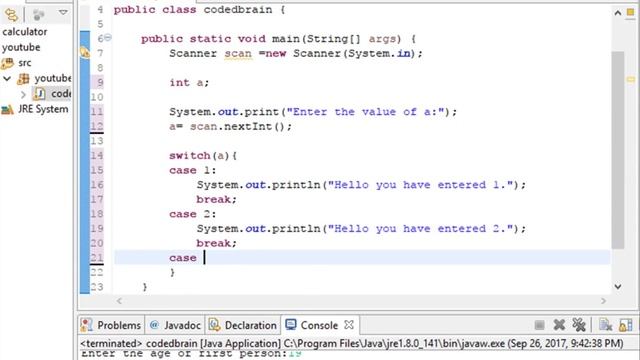Screen dimensions: 640x360
Task: Click the 'case 2:' label
Action: pos(193,214)
